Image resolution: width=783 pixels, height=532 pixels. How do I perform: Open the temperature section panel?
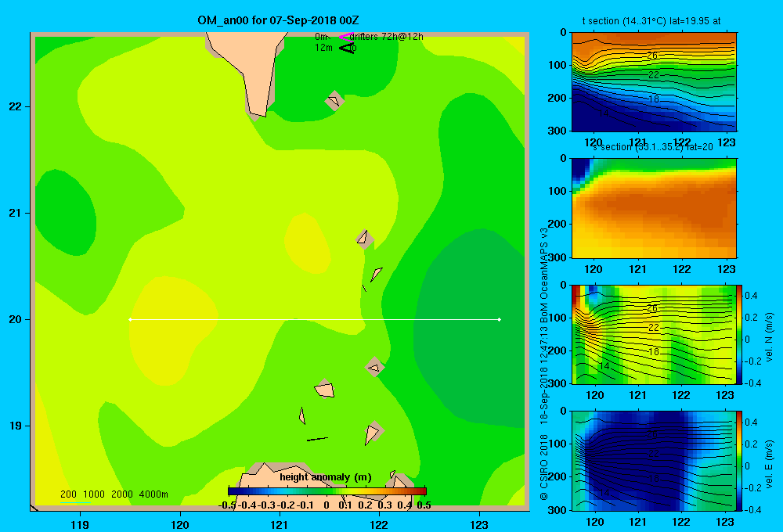click(654, 81)
